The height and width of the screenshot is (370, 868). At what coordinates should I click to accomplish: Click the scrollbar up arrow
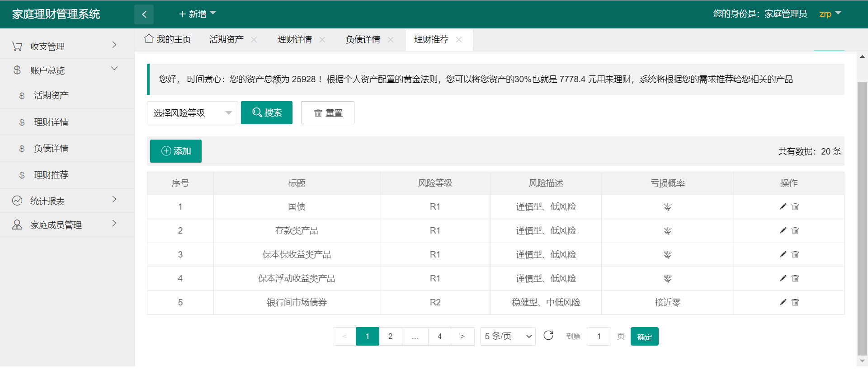[862, 56]
